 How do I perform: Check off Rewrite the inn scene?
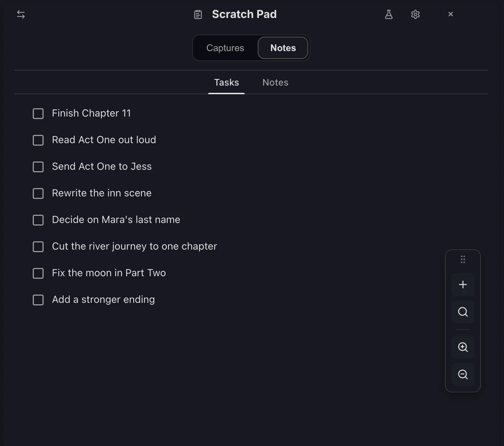pos(38,194)
